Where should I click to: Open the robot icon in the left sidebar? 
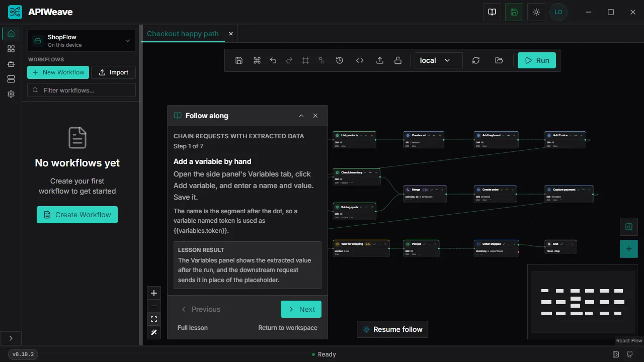pos(11,64)
